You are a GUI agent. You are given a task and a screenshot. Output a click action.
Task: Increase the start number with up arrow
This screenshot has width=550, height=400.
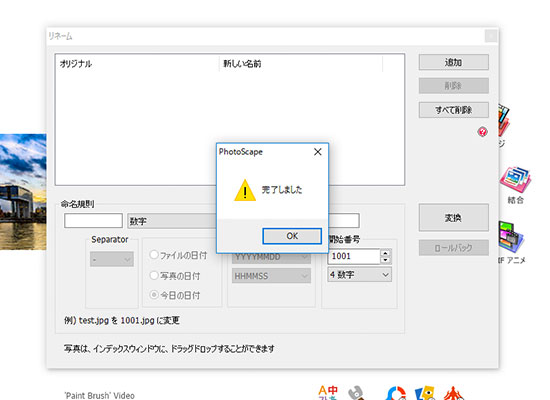pyautogui.click(x=385, y=253)
